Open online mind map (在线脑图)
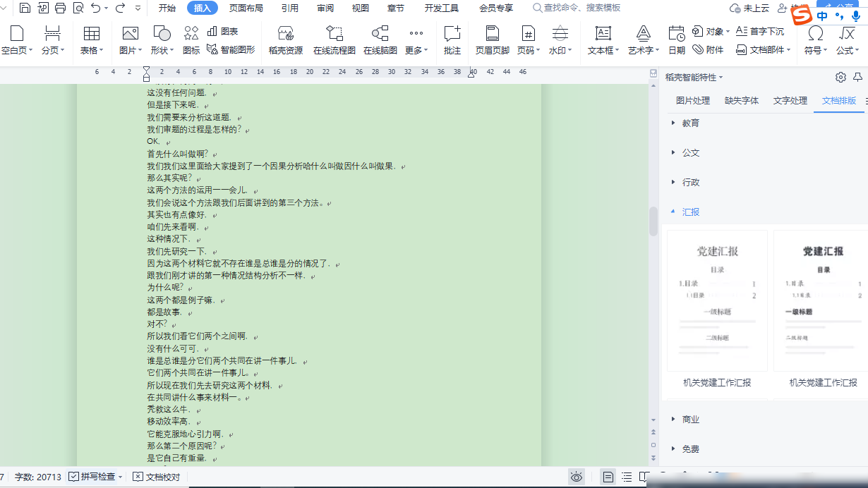This screenshot has height=488, width=868. [380, 39]
